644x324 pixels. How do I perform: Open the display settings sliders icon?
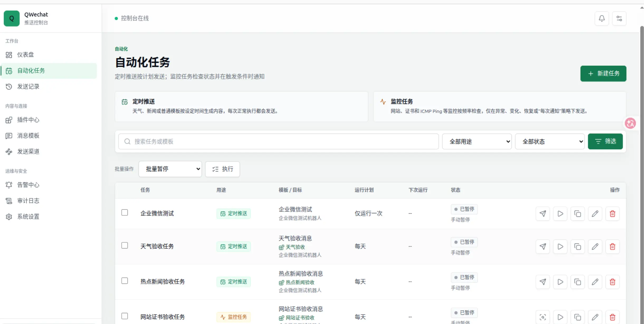tap(619, 18)
